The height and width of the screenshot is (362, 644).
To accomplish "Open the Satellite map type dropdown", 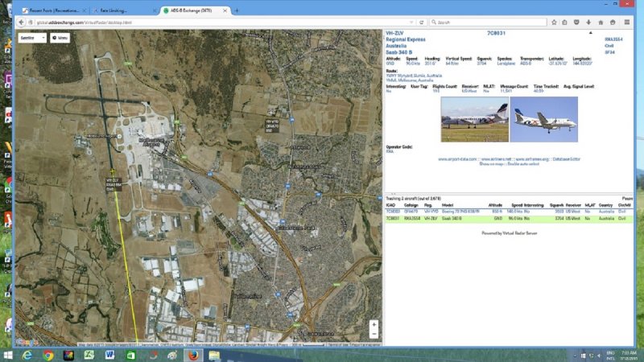I will pos(32,38).
